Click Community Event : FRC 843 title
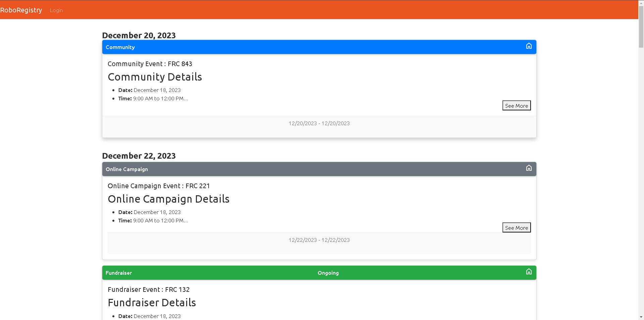This screenshot has width=644, height=320. (150, 64)
